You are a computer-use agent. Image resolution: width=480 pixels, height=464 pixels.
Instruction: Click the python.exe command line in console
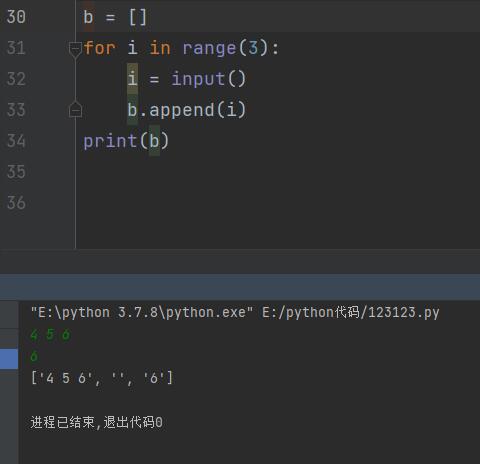[x=235, y=313]
